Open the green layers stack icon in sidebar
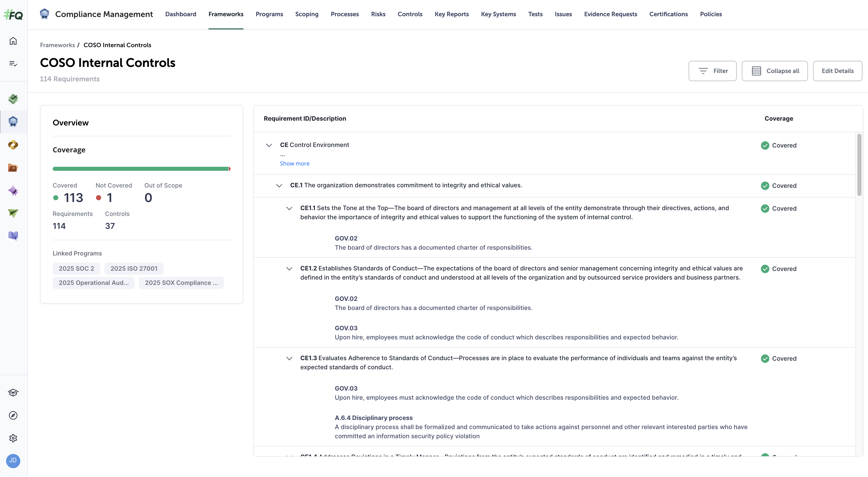This screenshot has height=477, width=868. (13, 99)
